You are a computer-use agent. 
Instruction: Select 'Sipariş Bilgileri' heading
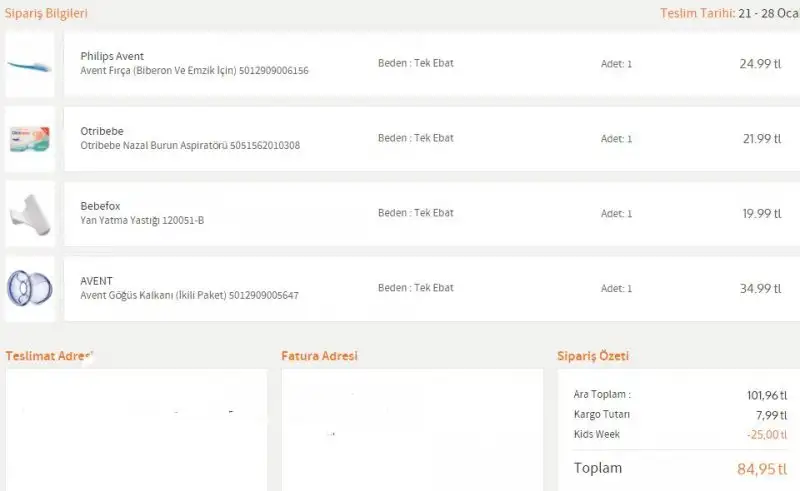[x=46, y=13]
